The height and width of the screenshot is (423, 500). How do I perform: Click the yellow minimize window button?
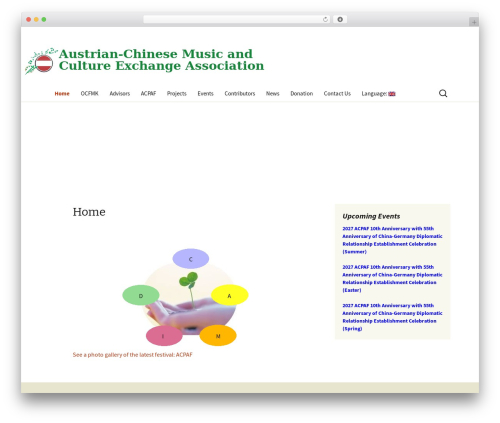[36, 19]
